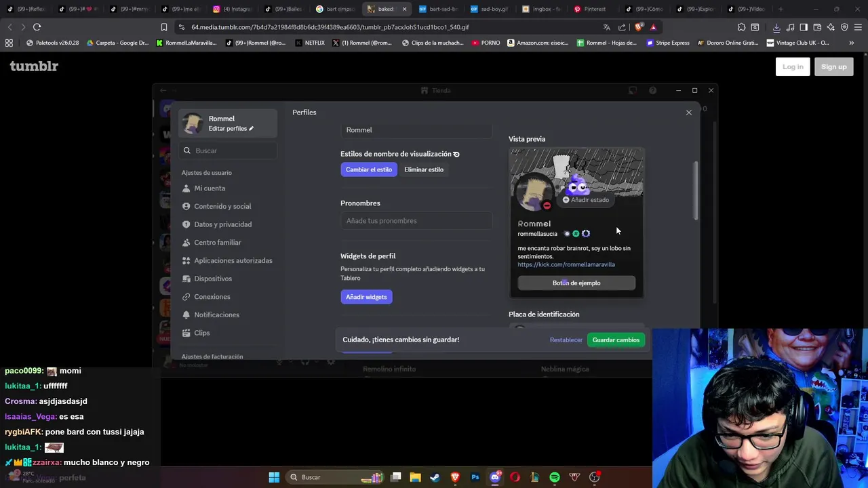Open Brave browser from taskbar
This screenshot has height=488, width=868.
pos(455,477)
